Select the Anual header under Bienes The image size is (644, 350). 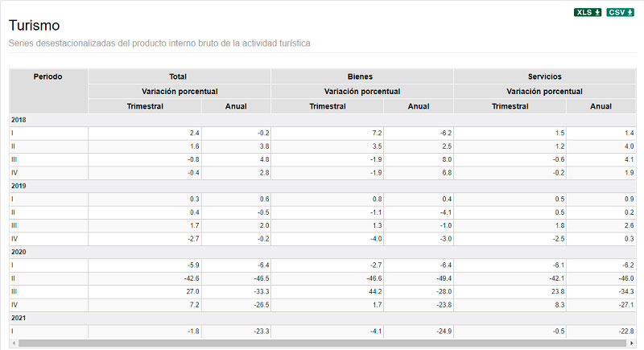point(419,106)
